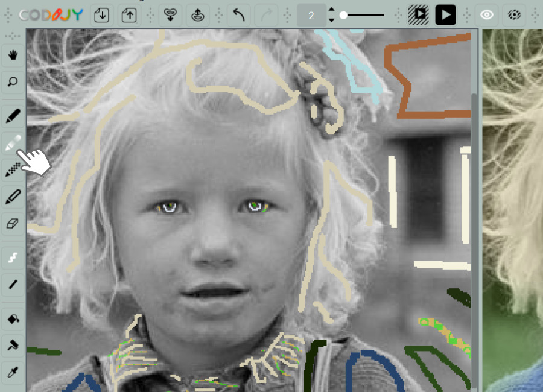Select the outlined repaint pen tool
This screenshot has width=543, height=392.
pos(13,197)
